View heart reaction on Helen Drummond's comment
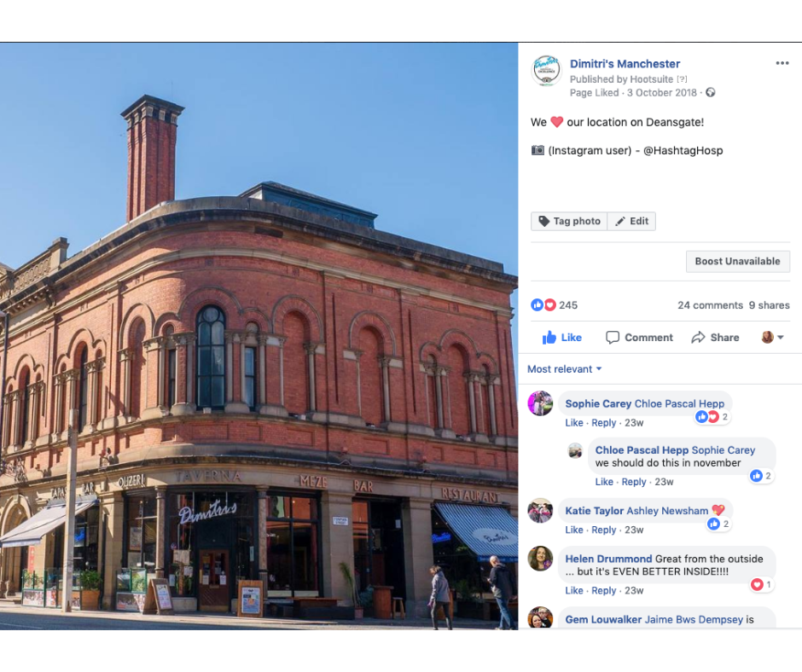Image resolution: width=802 pixels, height=672 pixels. pyautogui.click(x=762, y=584)
